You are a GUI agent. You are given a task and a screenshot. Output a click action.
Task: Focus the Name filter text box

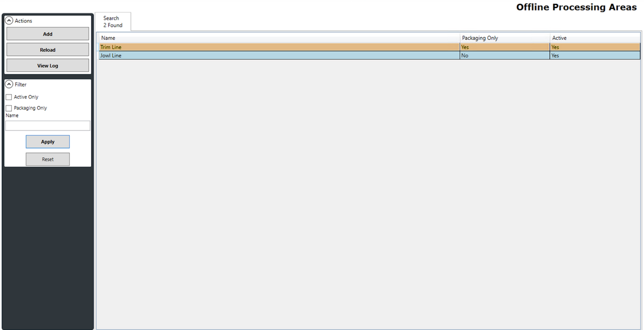[48, 126]
